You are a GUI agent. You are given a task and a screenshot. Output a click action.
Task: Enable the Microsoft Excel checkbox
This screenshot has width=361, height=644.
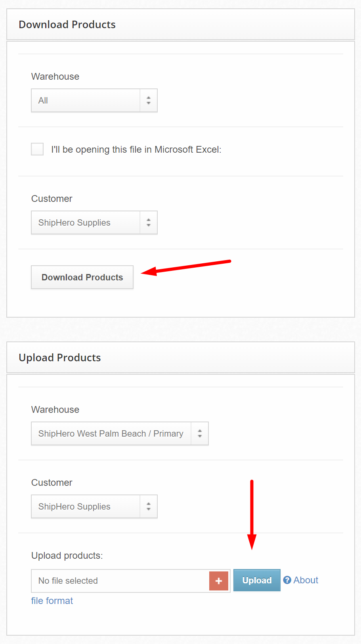pos(37,149)
